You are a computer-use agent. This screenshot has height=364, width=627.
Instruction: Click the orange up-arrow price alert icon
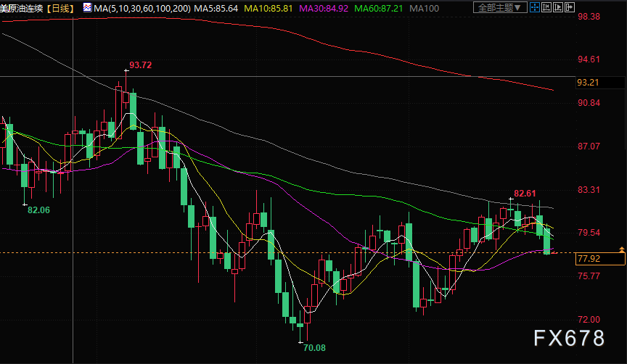[621, 250]
